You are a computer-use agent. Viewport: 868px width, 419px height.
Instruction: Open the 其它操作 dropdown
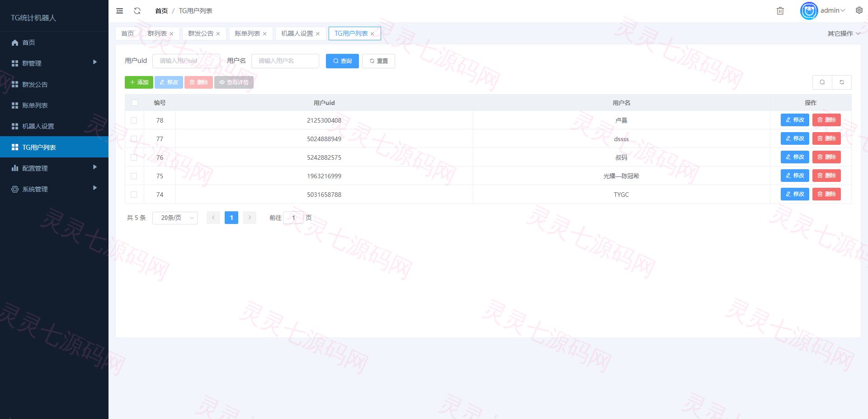tap(844, 33)
